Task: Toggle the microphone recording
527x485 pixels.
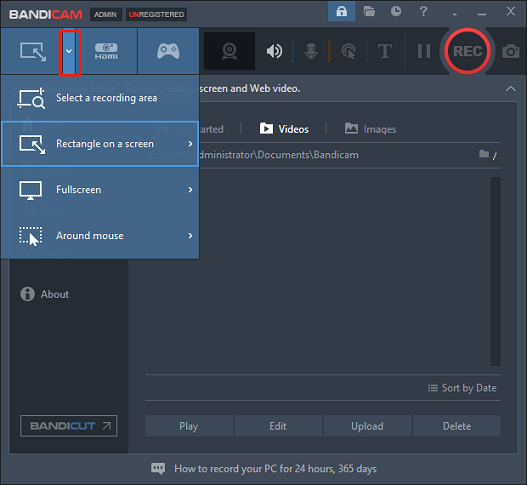Action: (x=311, y=51)
